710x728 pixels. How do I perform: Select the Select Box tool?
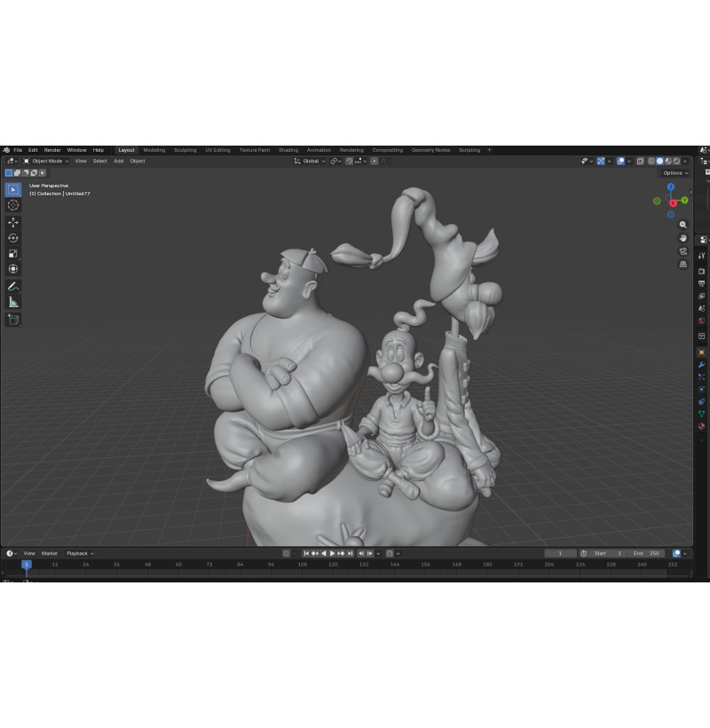13,189
